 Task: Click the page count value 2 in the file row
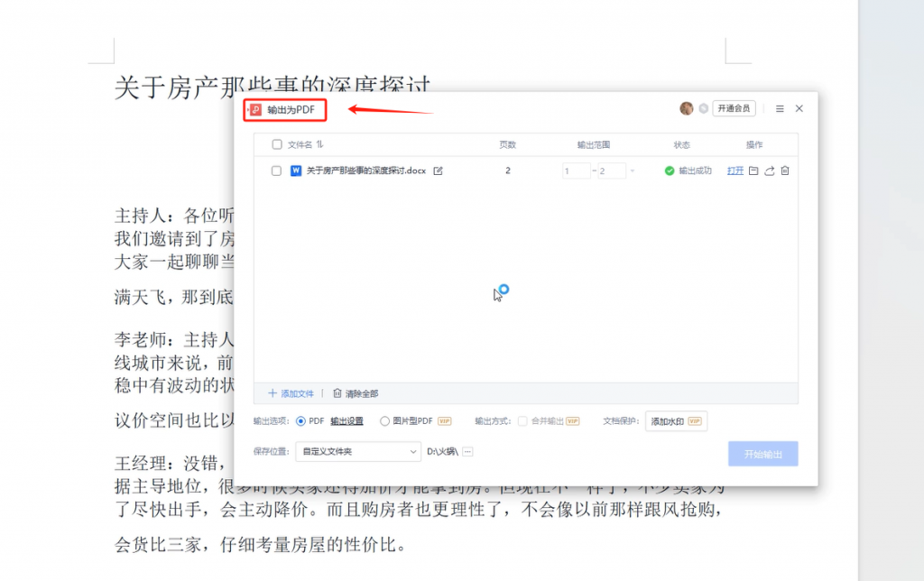coord(508,171)
